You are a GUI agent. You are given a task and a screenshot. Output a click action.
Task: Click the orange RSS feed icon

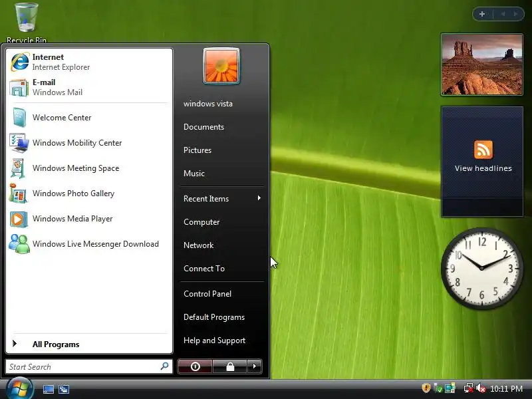tap(483, 150)
